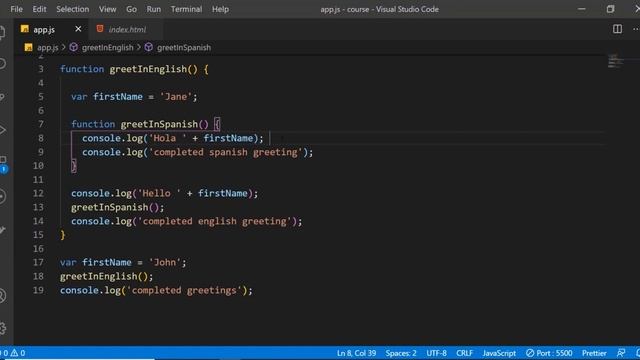Open the View menu

coord(107,9)
